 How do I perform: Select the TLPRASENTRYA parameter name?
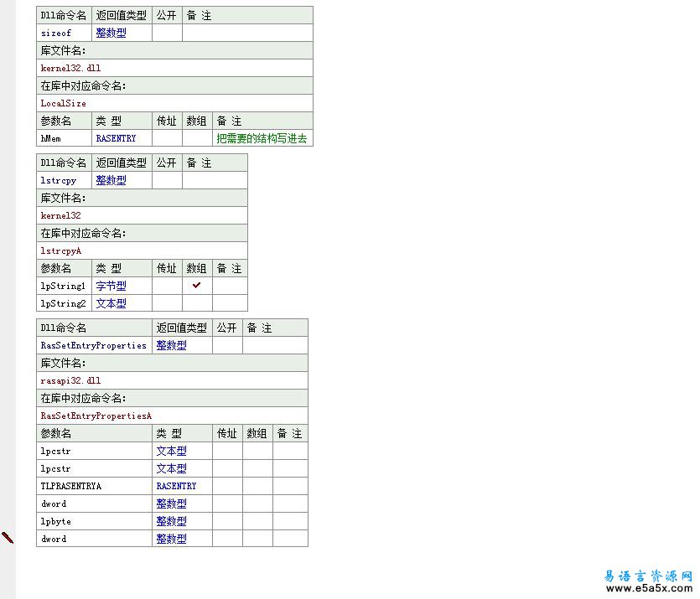click(71, 486)
